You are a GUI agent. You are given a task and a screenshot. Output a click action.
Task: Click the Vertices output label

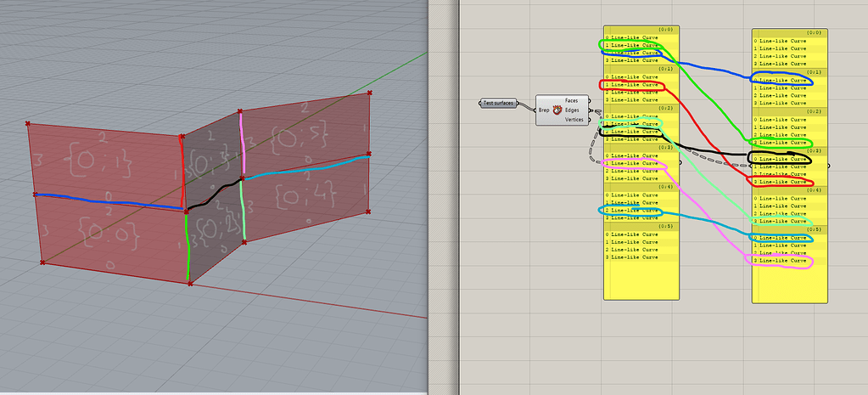click(574, 121)
